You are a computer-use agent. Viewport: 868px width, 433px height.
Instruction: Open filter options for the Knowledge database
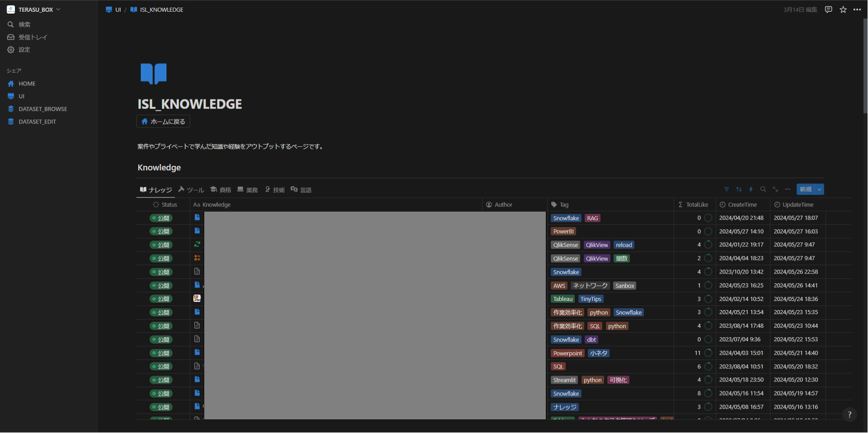726,189
